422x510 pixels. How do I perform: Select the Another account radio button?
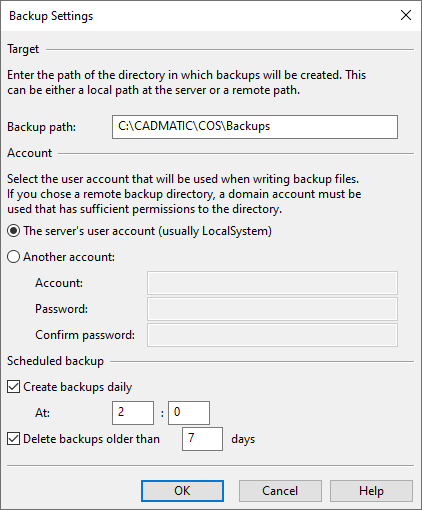point(14,257)
